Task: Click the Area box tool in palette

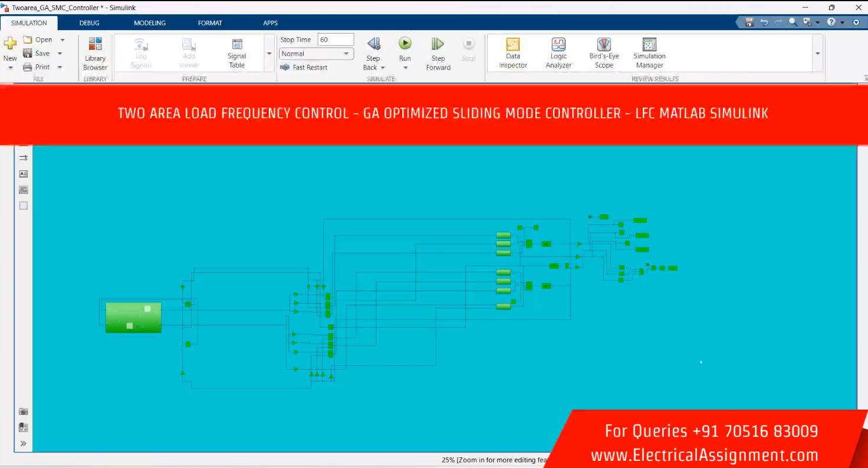Action: click(x=24, y=206)
